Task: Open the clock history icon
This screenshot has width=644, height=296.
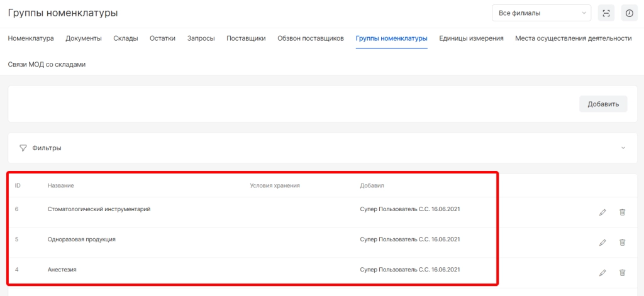Action: coord(628,13)
